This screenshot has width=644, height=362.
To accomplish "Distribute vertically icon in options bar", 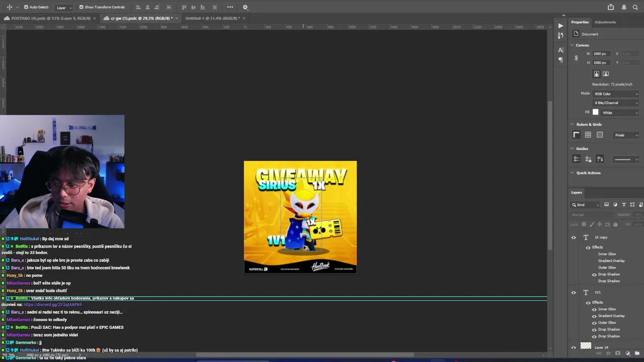I will coord(169,7).
